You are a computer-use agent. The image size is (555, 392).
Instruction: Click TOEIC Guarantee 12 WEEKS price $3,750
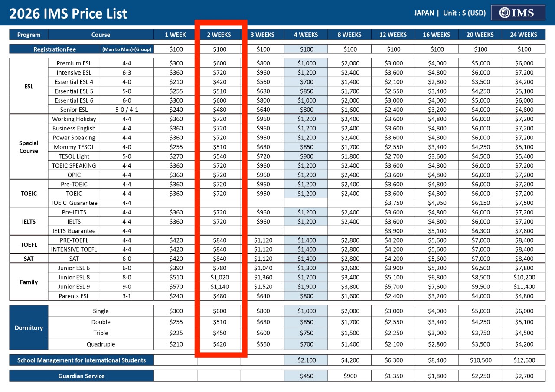(x=393, y=203)
